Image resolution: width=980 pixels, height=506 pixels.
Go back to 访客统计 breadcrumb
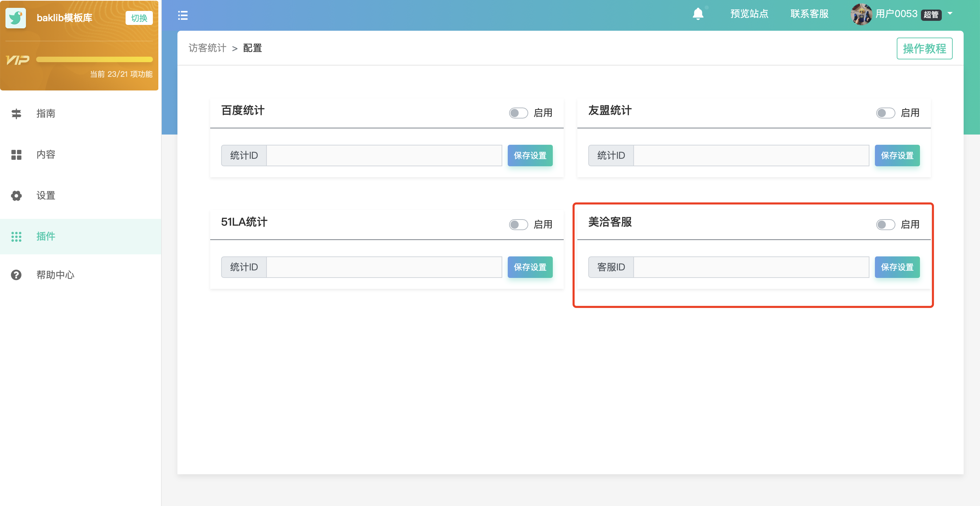207,48
